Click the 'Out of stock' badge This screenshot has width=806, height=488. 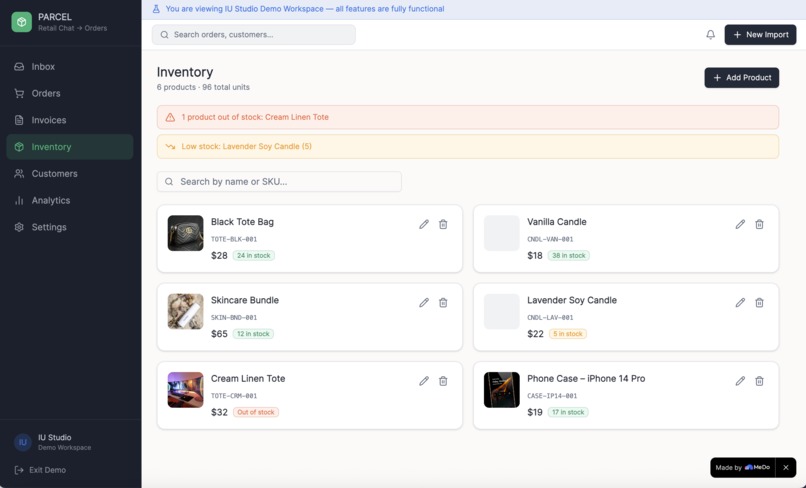click(255, 412)
